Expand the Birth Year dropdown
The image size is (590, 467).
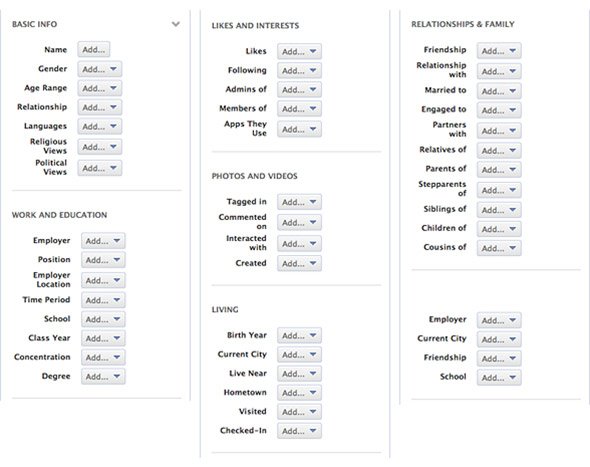coord(299,335)
